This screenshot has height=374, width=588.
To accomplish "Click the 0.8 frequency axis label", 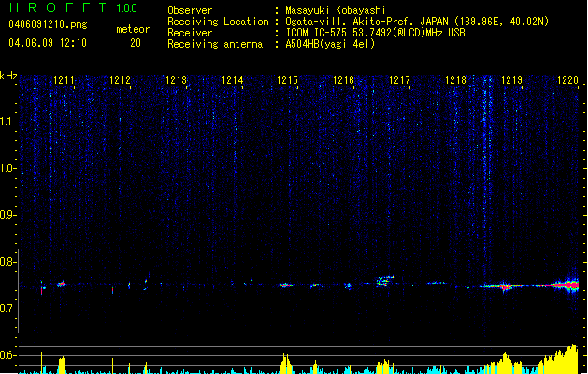I will point(8,262).
